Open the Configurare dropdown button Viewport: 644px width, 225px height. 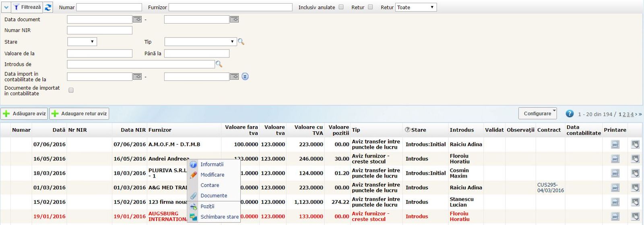pyautogui.click(x=537, y=114)
